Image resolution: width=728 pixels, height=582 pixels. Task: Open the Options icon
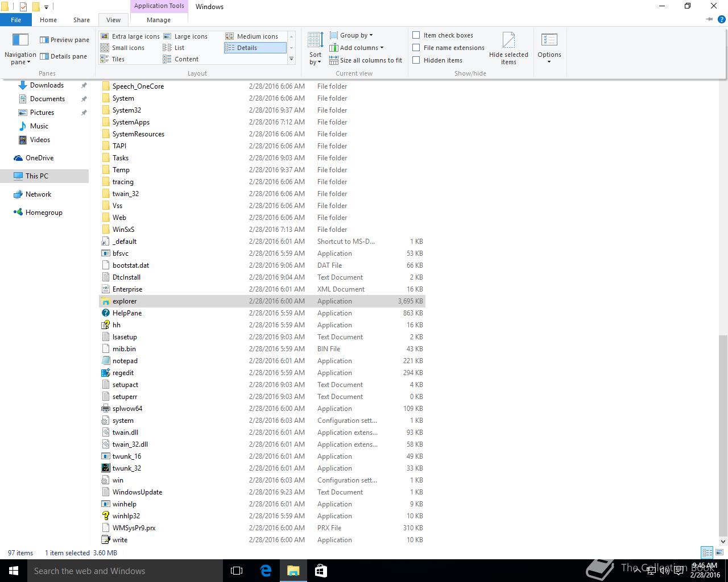pos(549,40)
